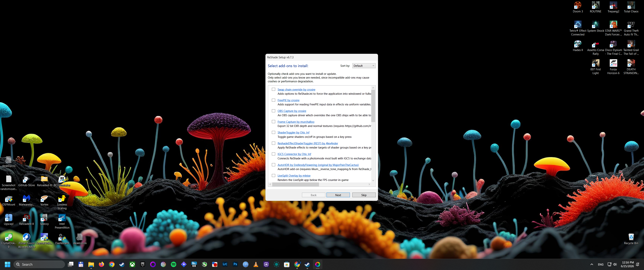Open the LiveSplit Overlay by mleise link
Image resolution: width=644 pixels, height=270 pixels.
[294, 176]
